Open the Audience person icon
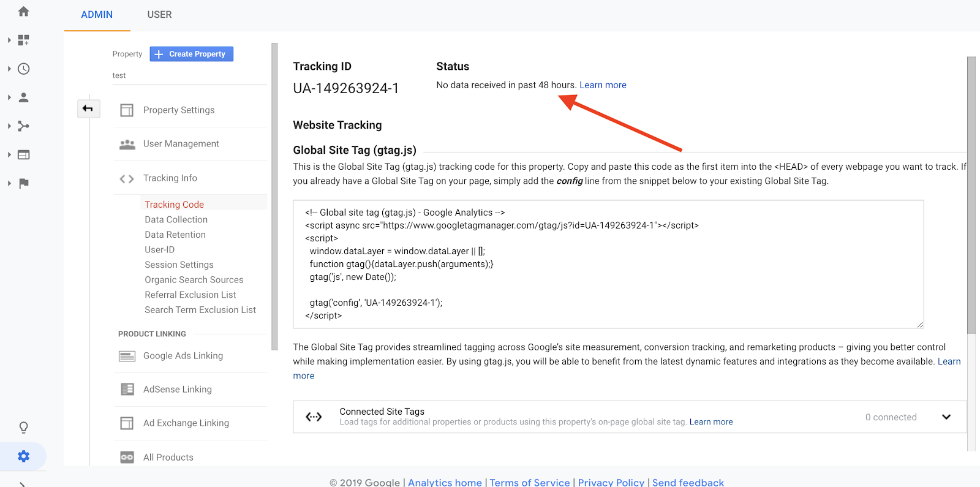The height and width of the screenshot is (487, 980). point(24,97)
